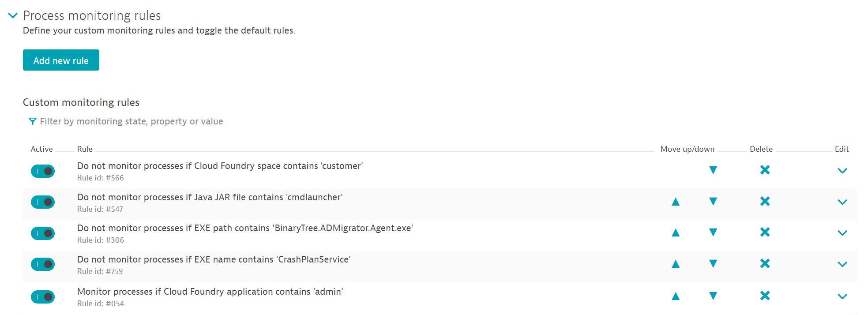Move the CrashPlanService rule up
The height and width of the screenshot is (315, 868).
675,264
